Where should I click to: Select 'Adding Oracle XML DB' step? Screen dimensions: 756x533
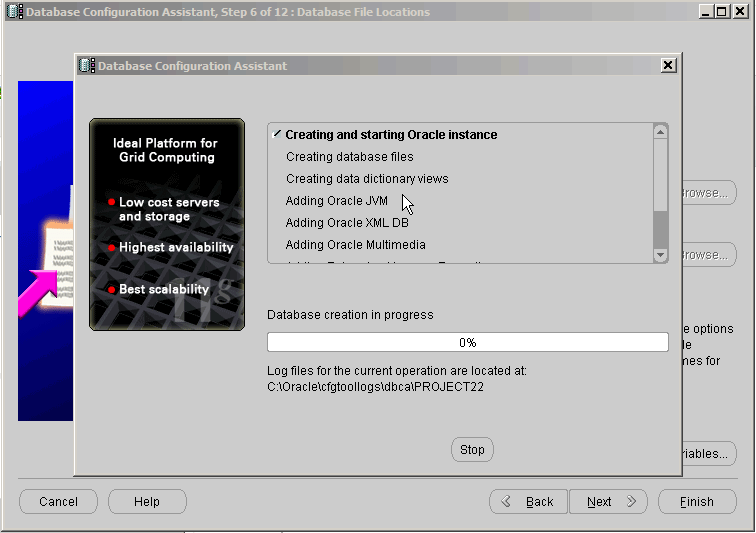347,223
